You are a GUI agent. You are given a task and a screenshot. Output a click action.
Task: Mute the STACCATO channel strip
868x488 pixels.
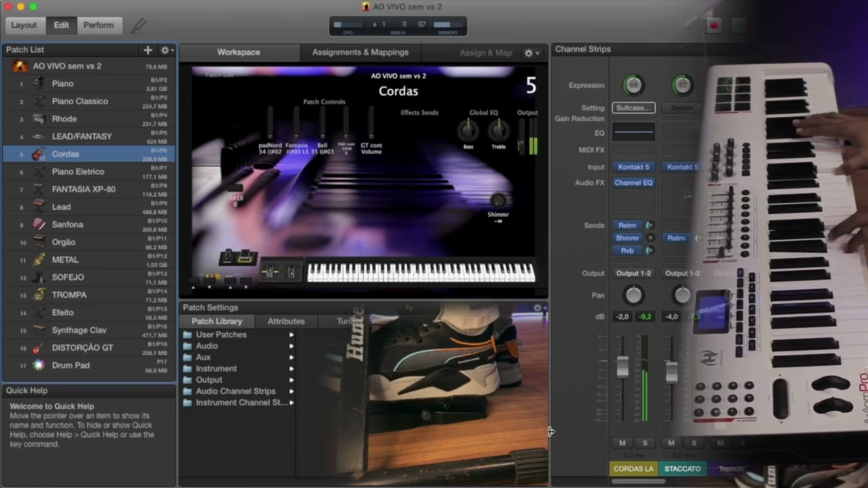pyautogui.click(x=671, y=443)
